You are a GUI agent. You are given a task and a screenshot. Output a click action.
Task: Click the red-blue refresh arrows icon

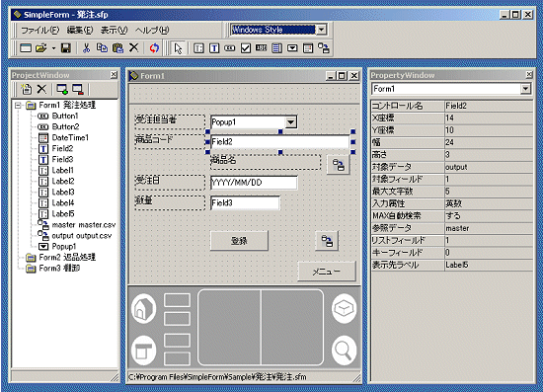(154, 47)
